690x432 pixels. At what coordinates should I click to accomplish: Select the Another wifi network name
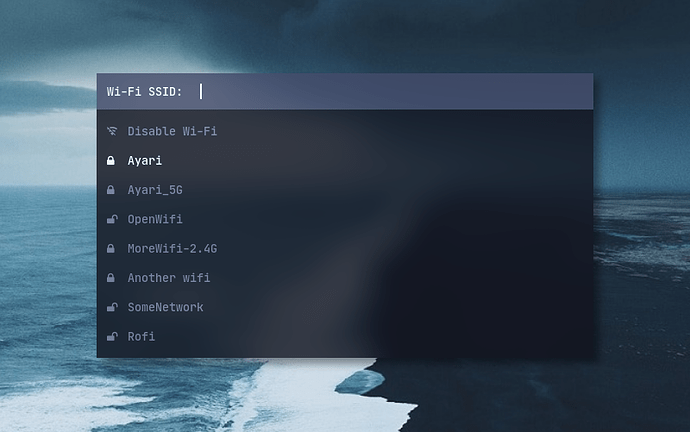[x=168, y=278]
